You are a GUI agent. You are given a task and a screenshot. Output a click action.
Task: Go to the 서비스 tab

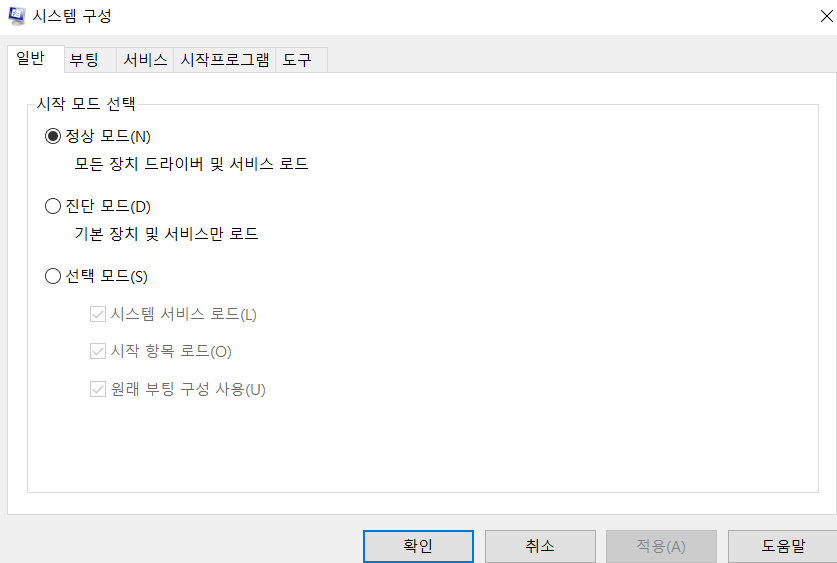(145, 60)
